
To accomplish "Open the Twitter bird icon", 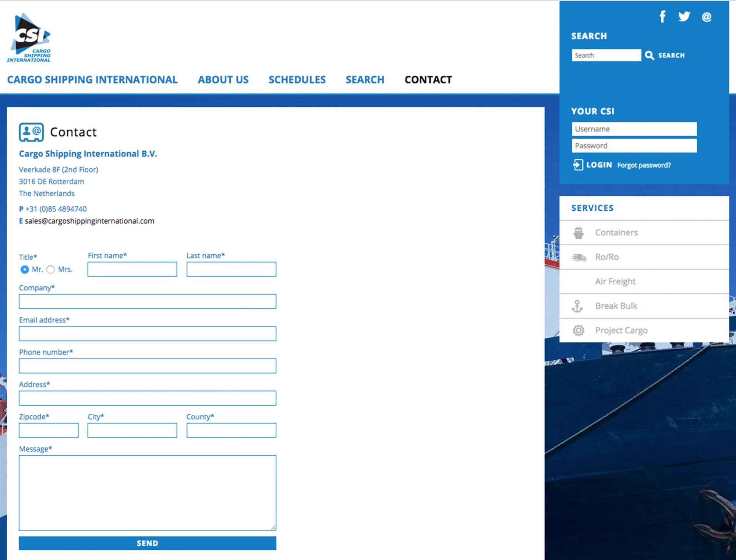I will coord(684,17).
